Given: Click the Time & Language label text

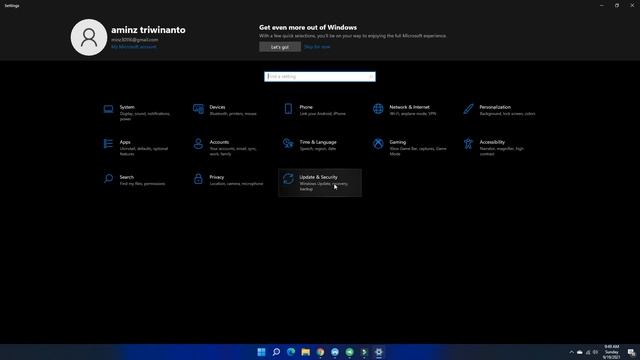Looking at the screenshot, I should [x=318, y=142].
